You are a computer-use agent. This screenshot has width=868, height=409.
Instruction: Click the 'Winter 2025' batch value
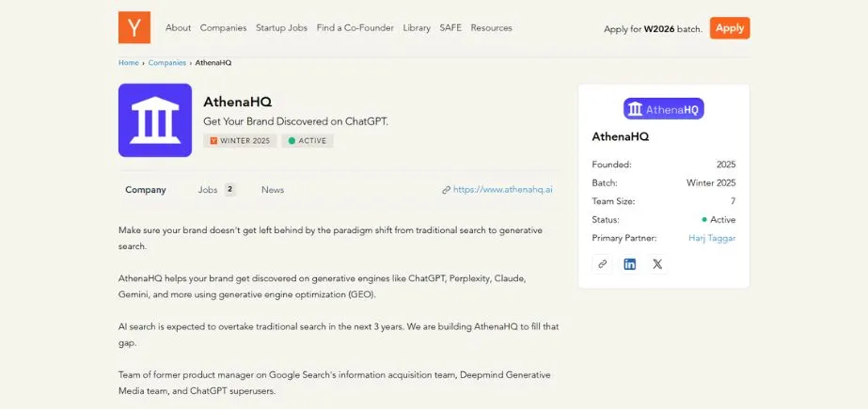tap(711, 182)
